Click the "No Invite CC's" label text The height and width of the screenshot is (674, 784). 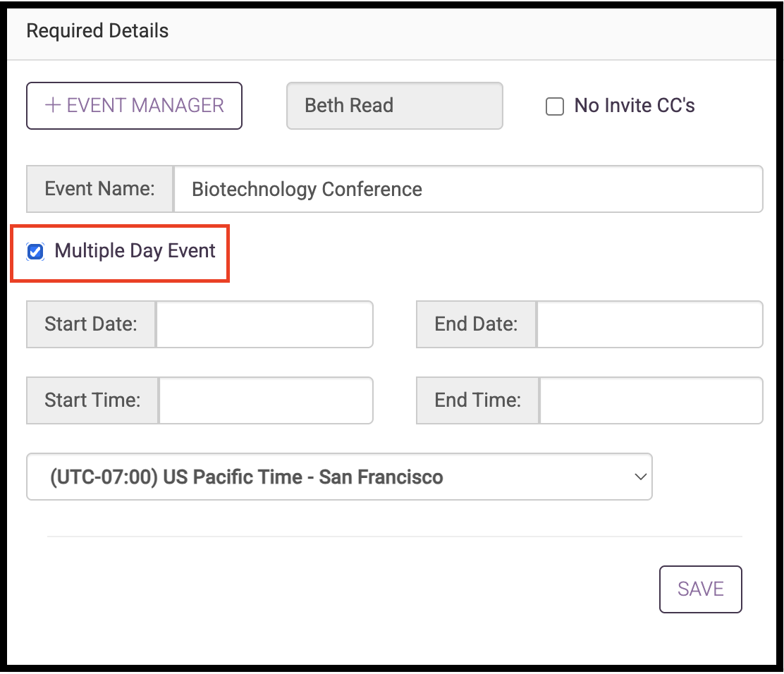(x=635, y=106)
